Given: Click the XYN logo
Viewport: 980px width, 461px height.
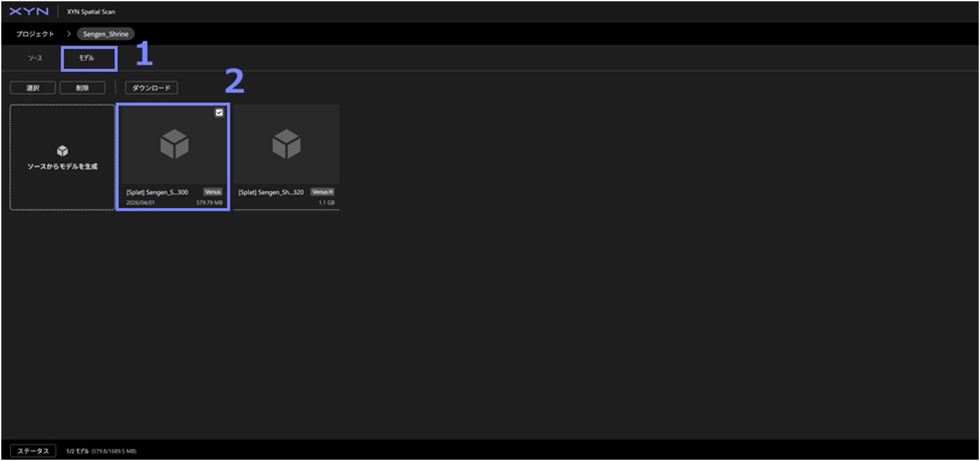Looking at the screenshot, I should point(29,12).
